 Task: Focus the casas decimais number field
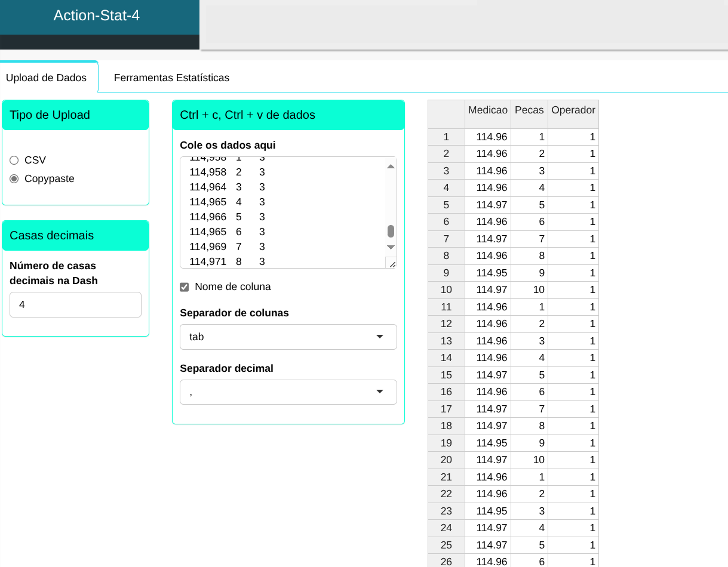[75, 304]
